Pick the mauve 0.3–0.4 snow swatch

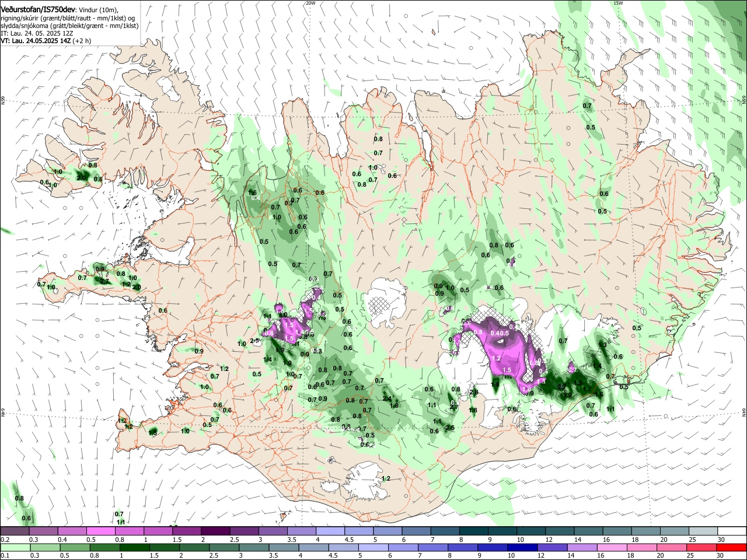pyautogui.click(x=44, y=531)
